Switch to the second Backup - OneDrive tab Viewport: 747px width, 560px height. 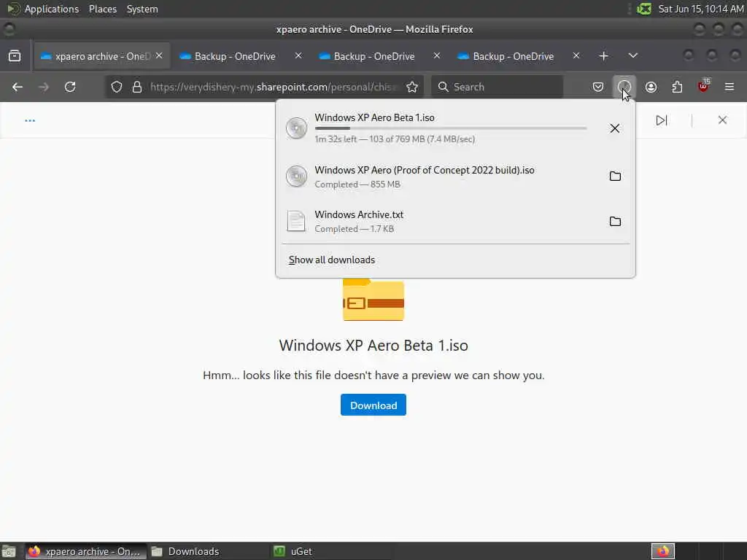tap(235, 56)
